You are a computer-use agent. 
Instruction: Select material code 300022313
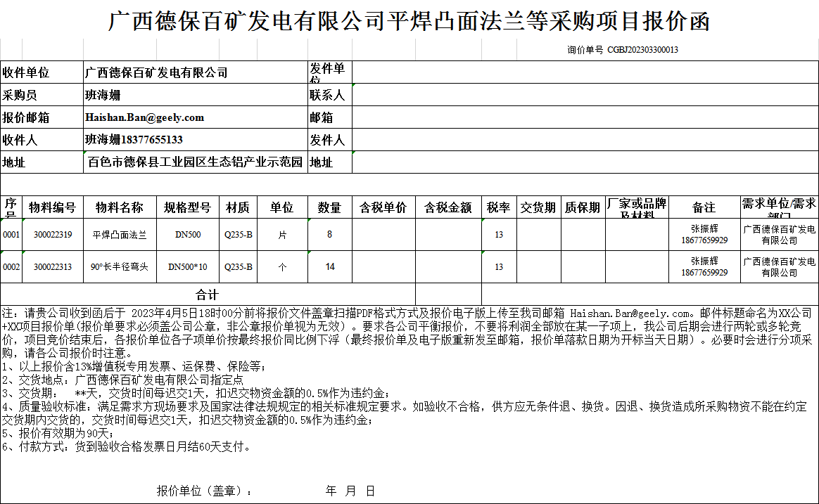click(x=53, y=266)
